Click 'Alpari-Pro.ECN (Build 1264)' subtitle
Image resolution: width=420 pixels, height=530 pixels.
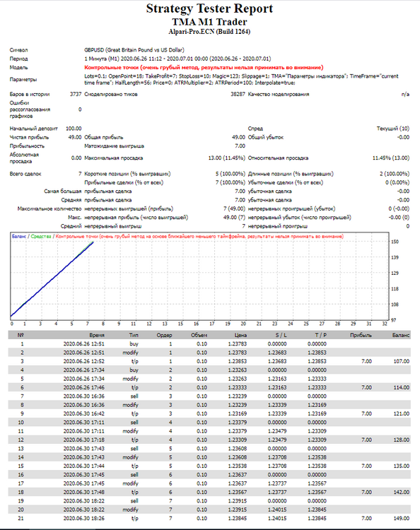210,32
